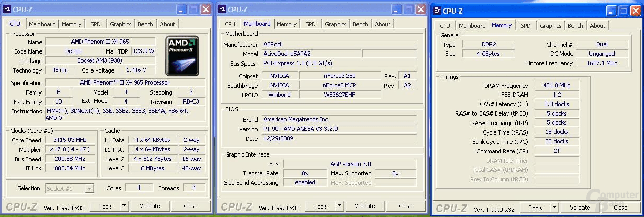Open the SPD tab in the right Memory window
Screen dimensions: 644x217
[526, 26]
